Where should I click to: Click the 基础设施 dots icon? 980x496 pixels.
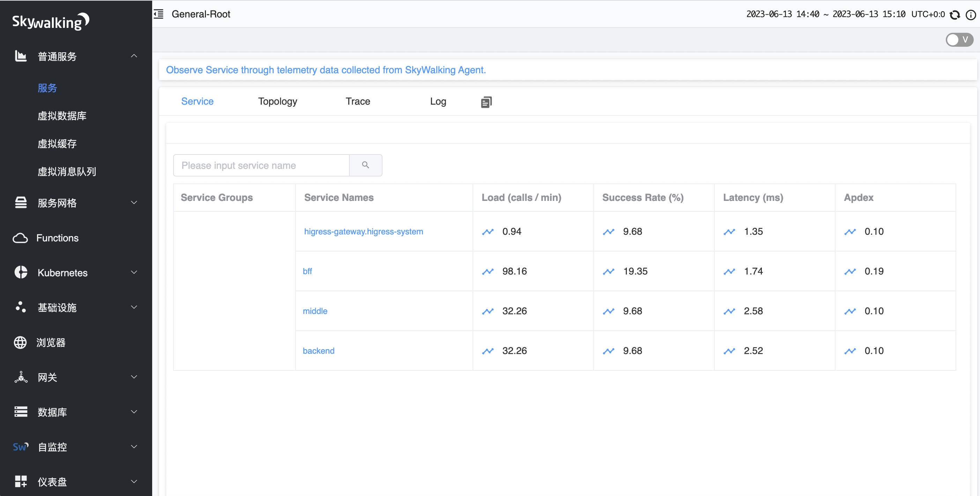[x=21, y=307]
